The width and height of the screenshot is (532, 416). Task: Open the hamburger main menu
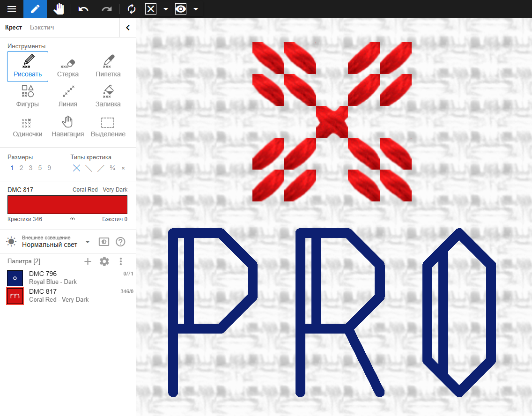tap(12, 9)
